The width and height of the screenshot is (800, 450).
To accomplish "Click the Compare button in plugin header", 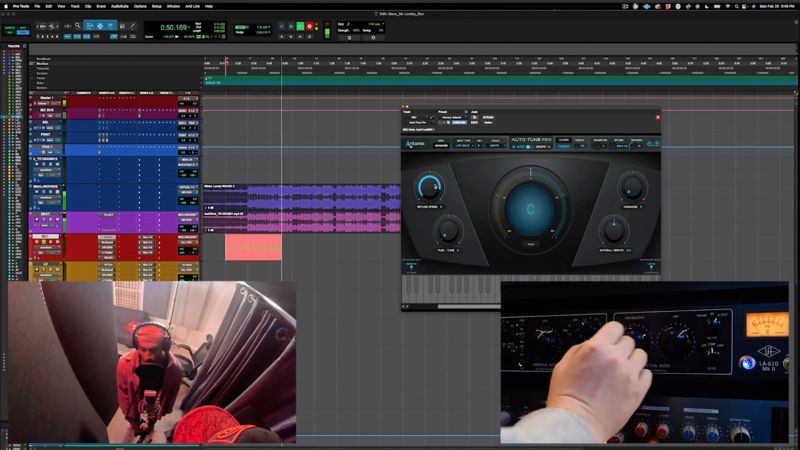I will (x=459, y=122).
